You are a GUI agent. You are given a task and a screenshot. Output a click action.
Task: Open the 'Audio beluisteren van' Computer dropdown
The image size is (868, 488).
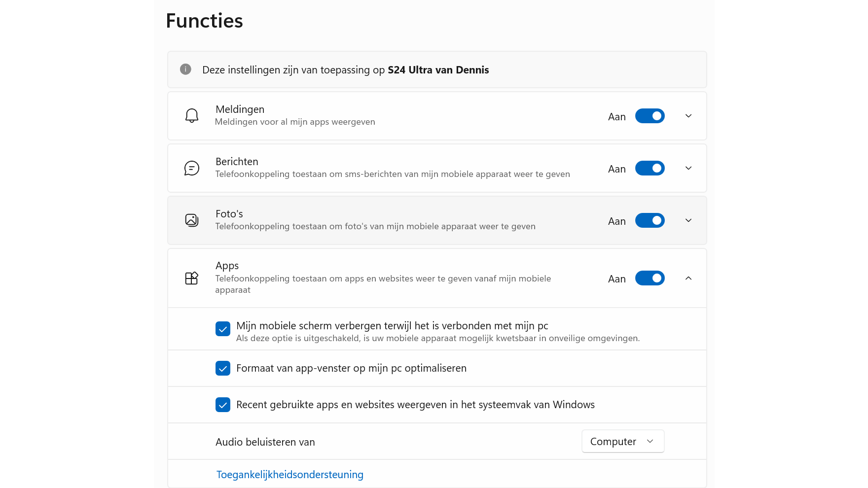pos(623,441)
